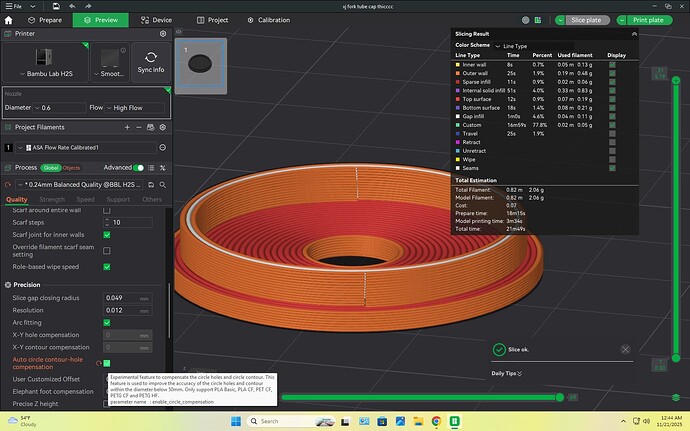Open 0.24mm Balanced Quality preset dropdown
Screen dimensions: 690x431
(x=79, y=185)
